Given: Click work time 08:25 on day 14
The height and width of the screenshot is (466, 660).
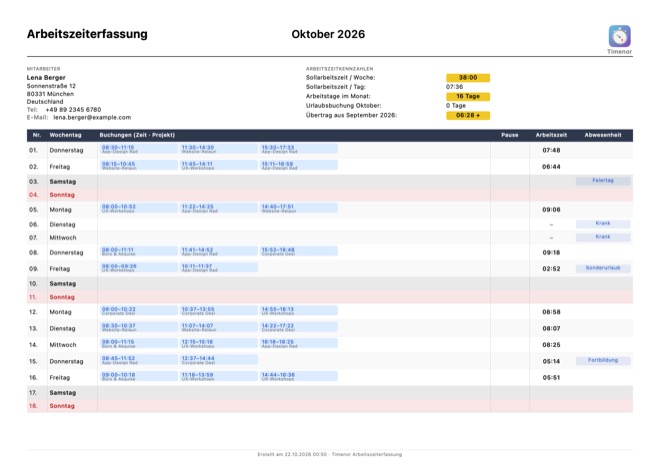Looking at the screenshot, I should pyautogui.click(x=551, y=345).
